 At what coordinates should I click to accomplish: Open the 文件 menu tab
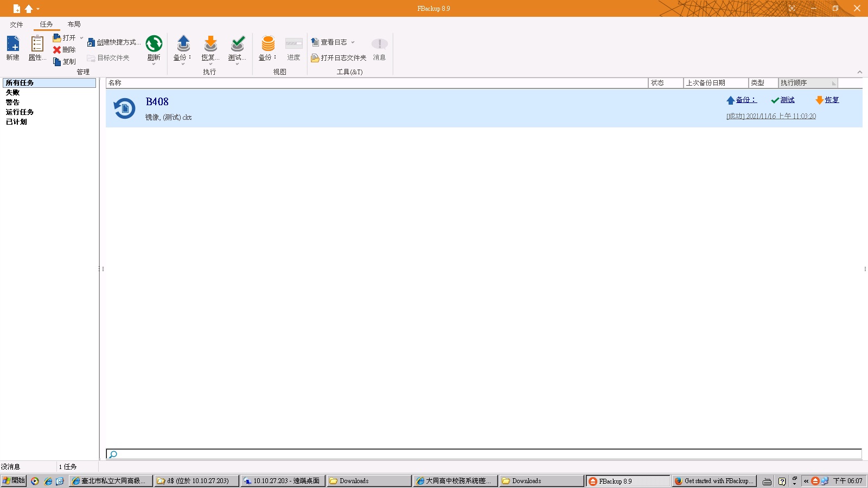16,24
